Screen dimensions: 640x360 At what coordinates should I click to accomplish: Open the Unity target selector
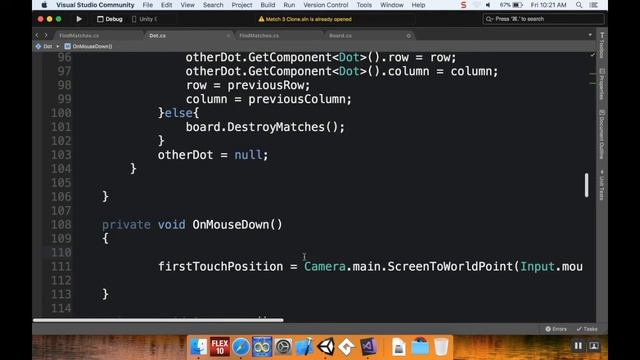(x=144, y=19)
